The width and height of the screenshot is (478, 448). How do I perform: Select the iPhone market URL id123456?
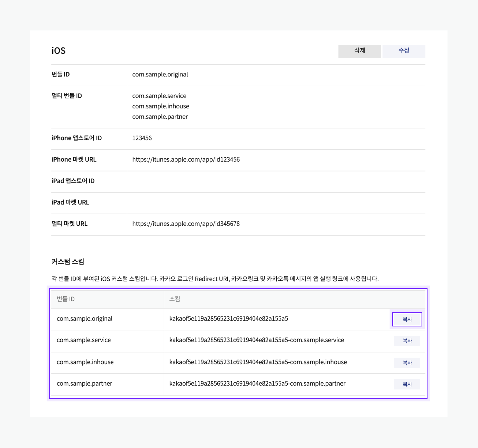tap(186, 159)
